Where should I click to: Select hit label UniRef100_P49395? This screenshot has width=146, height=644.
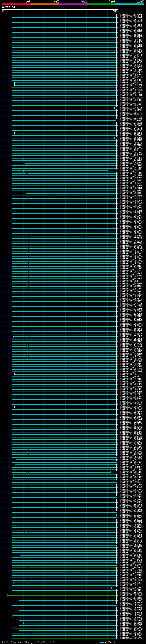tap(131, 450)
